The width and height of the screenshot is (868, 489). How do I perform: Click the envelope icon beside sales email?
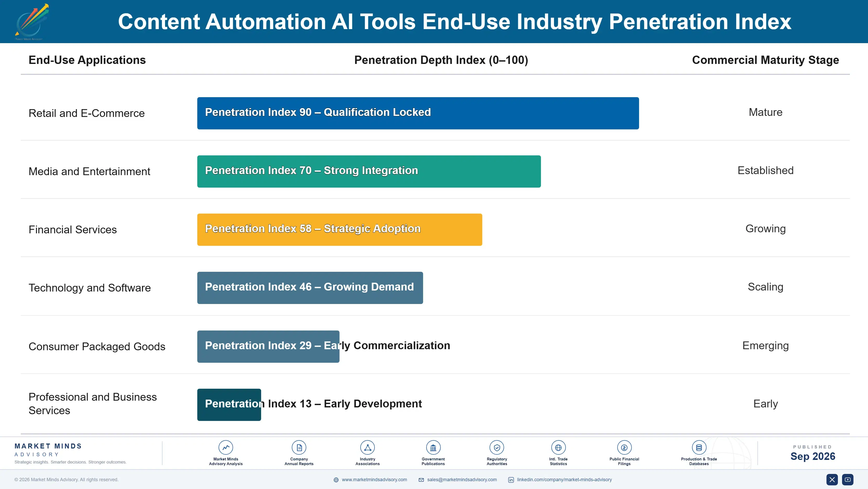tap(421, 480)
